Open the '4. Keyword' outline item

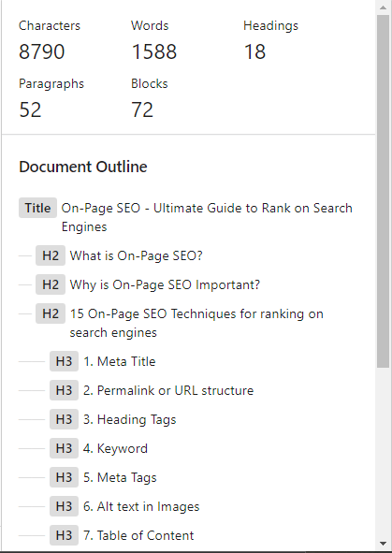[115, 448]
